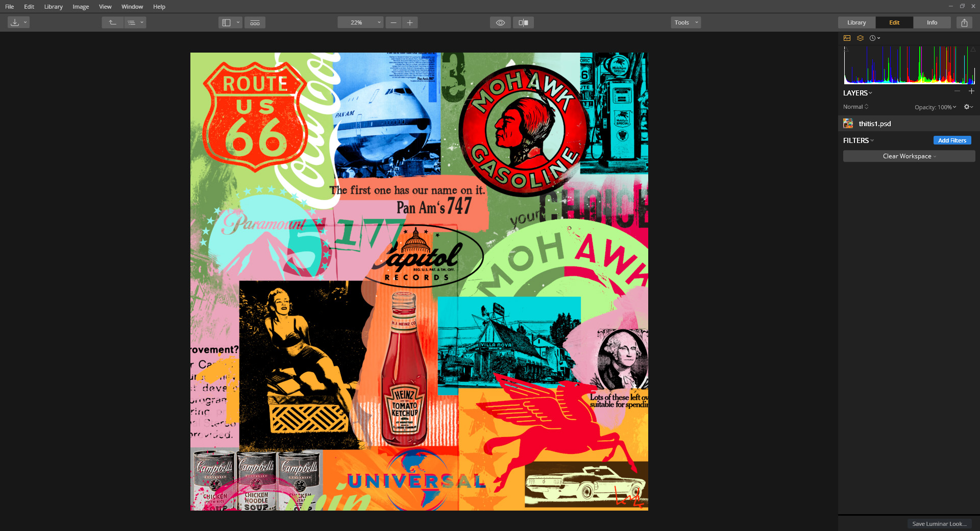
Task: Restore down the application window
Action: pyautogui.click(x=962, y=6)
